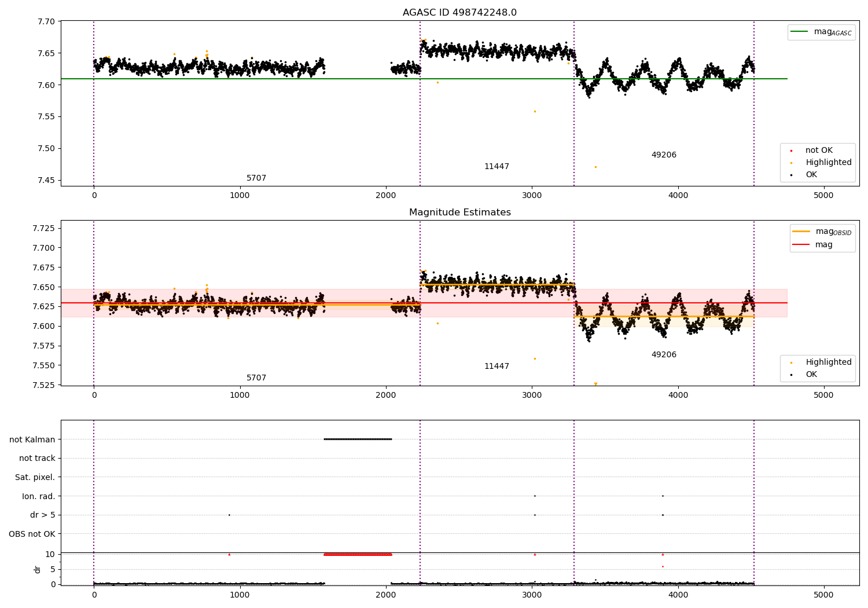
Task: Click the black 'not Kalman' flag bar
Action: tap(358, 439)
